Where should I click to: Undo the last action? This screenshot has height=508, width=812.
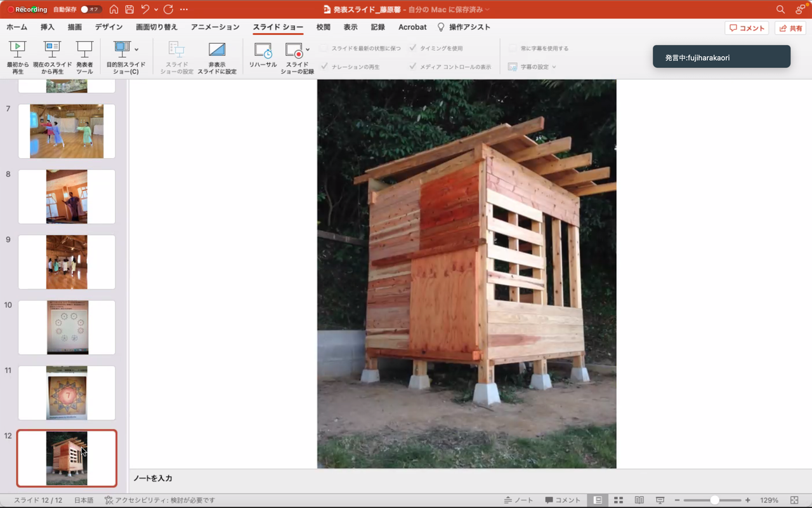(x=145, y=10)
